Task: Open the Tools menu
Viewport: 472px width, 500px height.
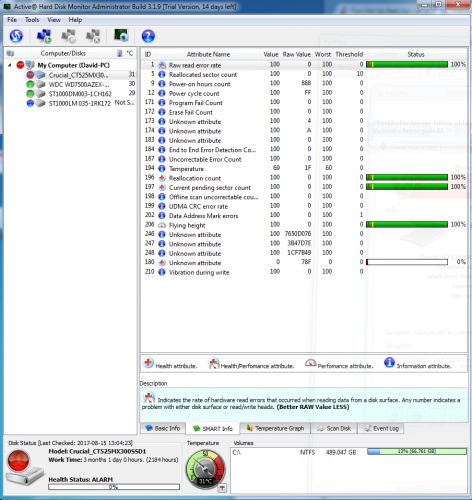Action: (32, 20)
